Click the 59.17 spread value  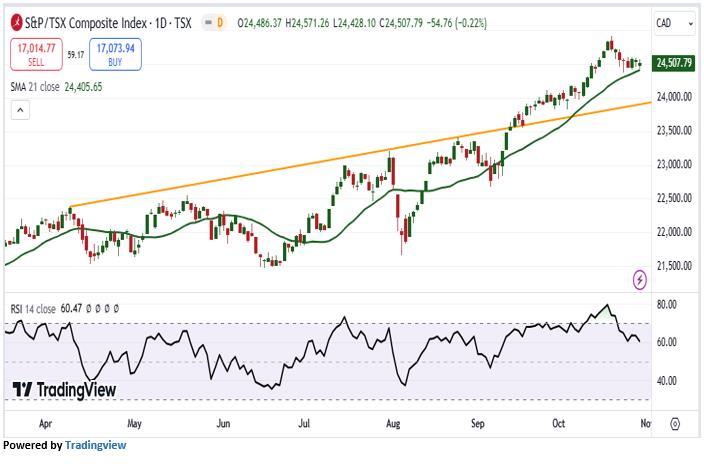coord(76,55)
